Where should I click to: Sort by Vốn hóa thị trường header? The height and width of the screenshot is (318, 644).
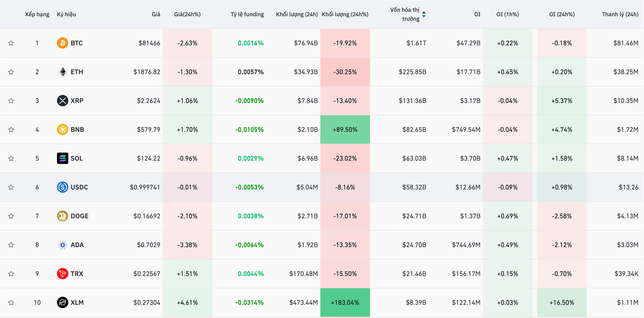(405, 14)
